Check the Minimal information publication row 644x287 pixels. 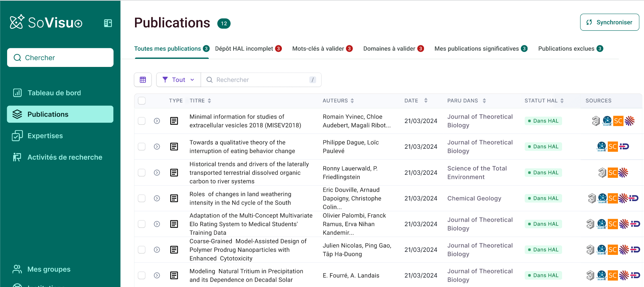(x=142, y=121)
